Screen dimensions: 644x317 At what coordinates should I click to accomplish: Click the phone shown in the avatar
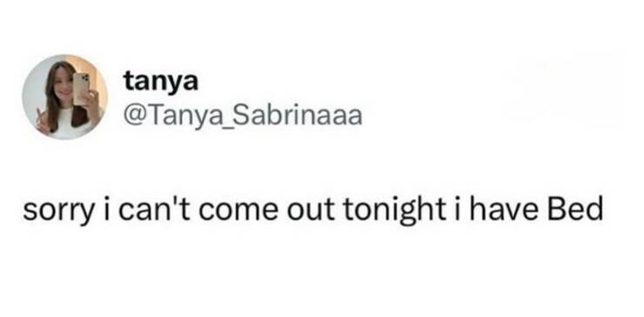coord(81,89)
